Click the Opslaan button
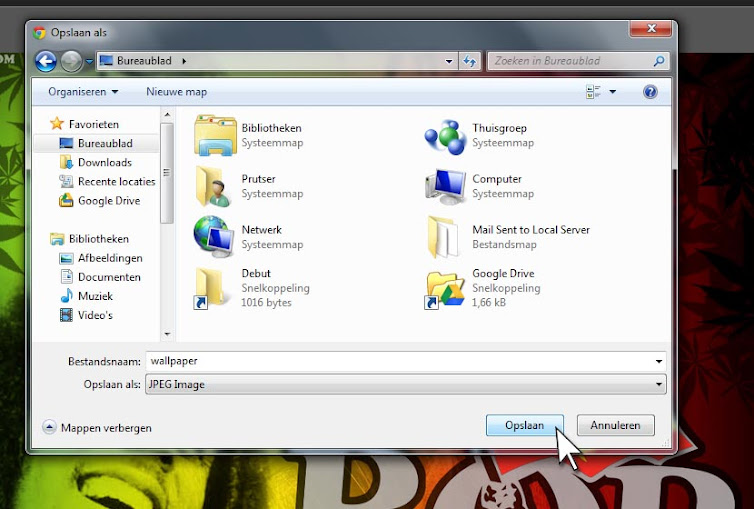The image size is (754, 509). point(525,425)
